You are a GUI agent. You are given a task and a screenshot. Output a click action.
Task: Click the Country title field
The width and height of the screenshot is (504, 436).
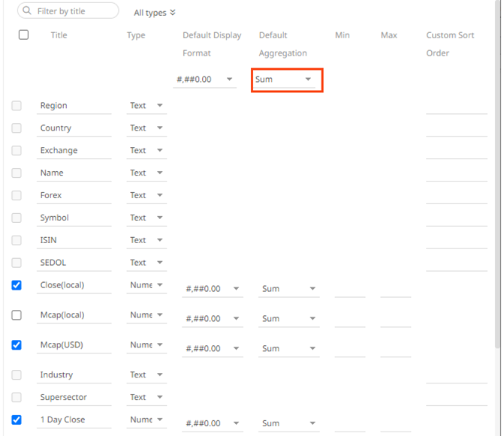coord(74,128)
